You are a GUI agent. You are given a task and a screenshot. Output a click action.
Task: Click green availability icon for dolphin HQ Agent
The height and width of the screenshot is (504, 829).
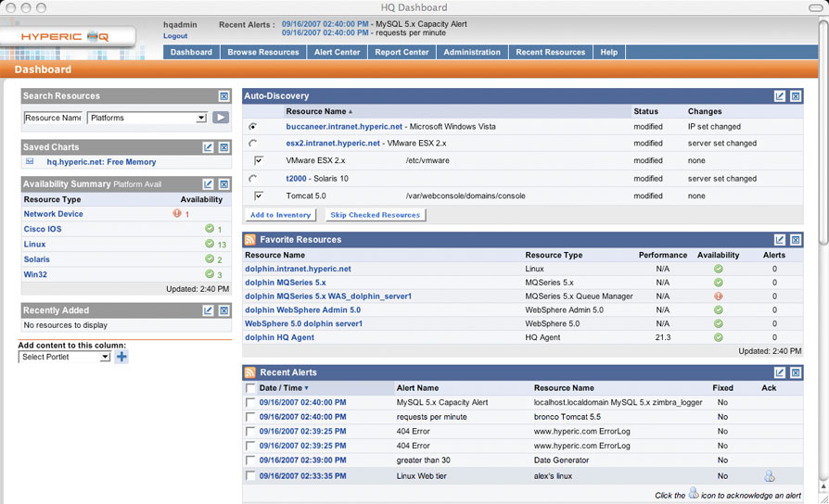(x=718, y=337)
